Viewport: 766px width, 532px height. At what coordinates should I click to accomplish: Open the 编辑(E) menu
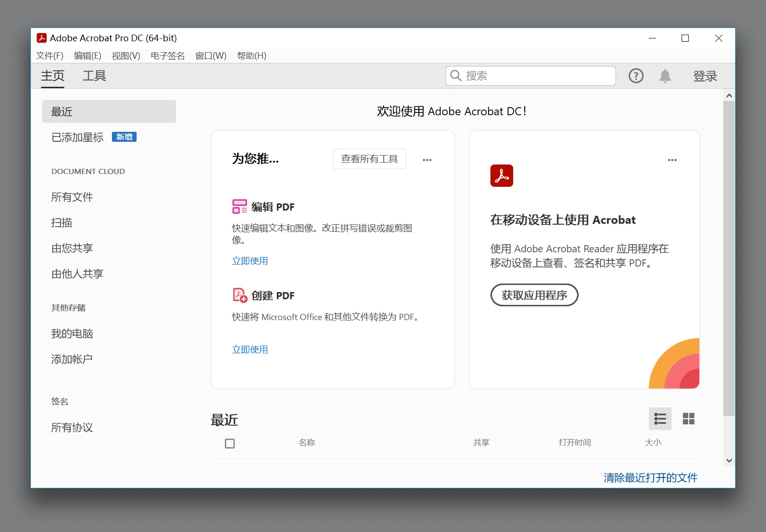[x=88, y=56]
